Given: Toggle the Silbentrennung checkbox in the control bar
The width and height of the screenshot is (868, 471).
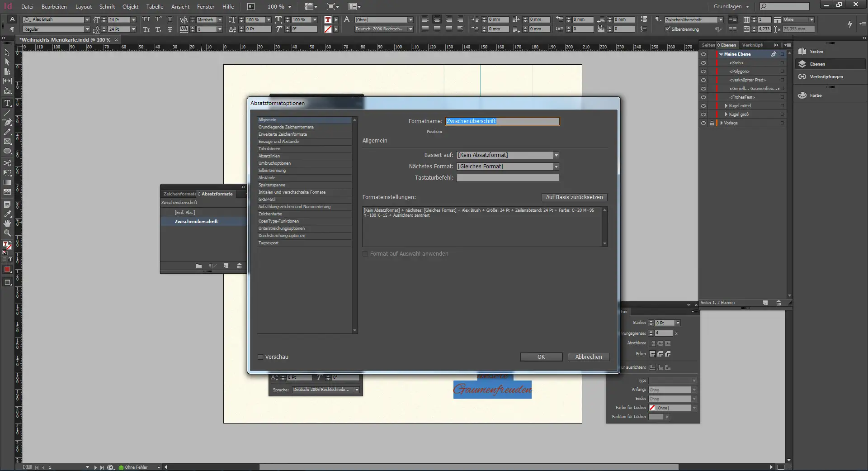Looking at the screenshot, I should pyautogui.click(x=668, y=29).
